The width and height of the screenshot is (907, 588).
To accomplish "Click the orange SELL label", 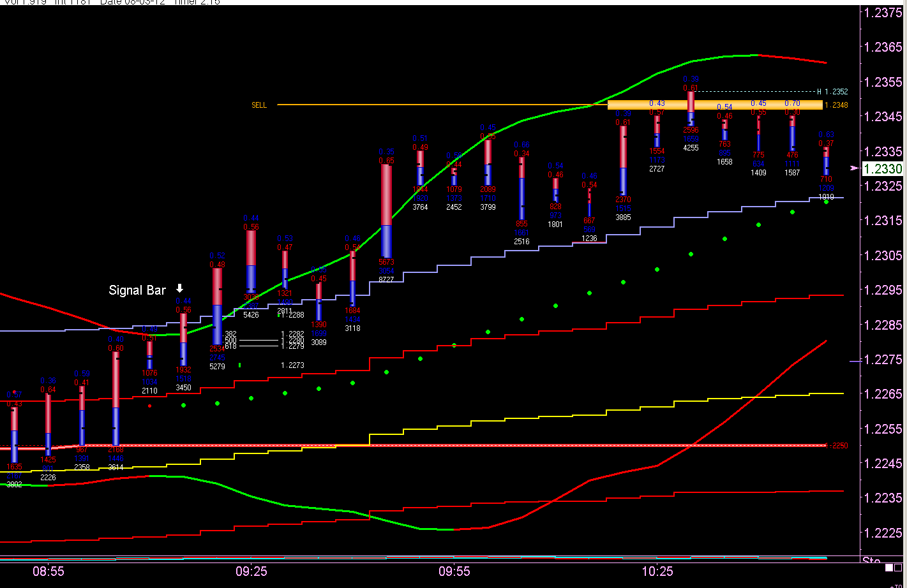I will pos(259,105).
